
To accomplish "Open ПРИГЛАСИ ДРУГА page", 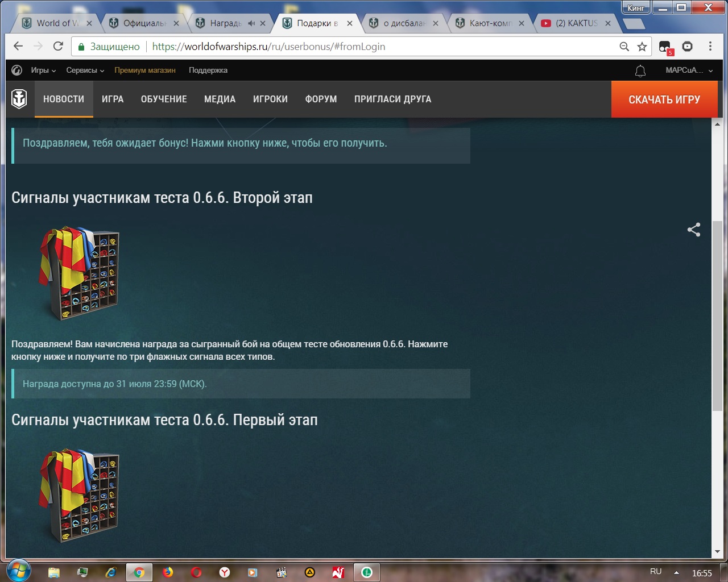I will pyautogui.click(x=392, y=99).
